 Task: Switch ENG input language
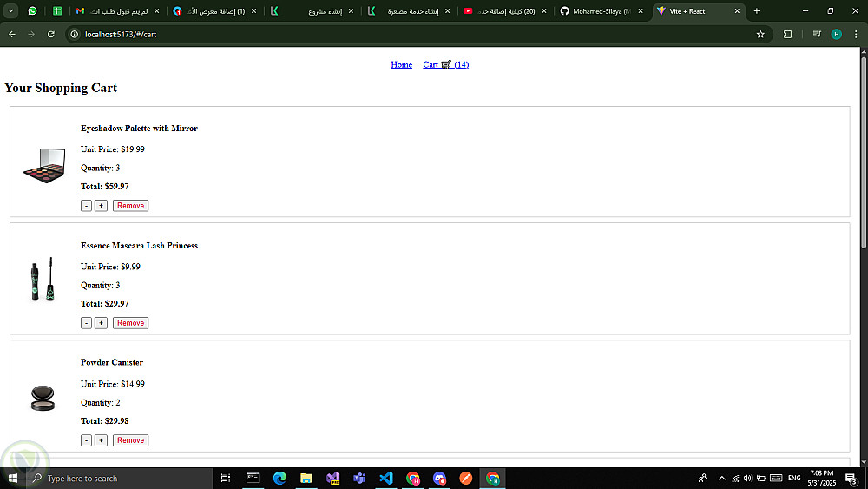tap(794, 478)
